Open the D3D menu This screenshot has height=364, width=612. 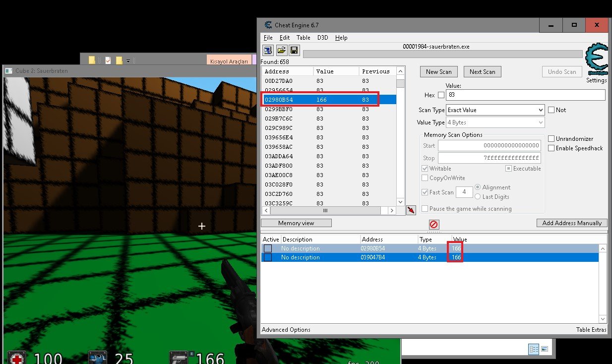click(x=323, y=38)
